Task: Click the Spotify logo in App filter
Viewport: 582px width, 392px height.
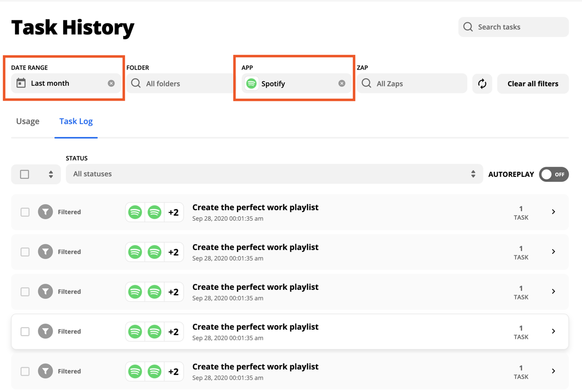Action: [251, 84]
